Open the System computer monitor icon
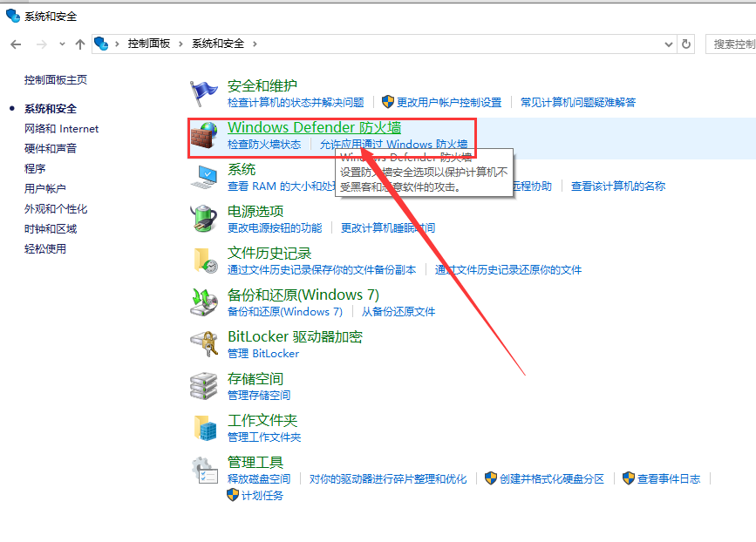This screenshot has width=756, height=542. click(x=204, y=177)
